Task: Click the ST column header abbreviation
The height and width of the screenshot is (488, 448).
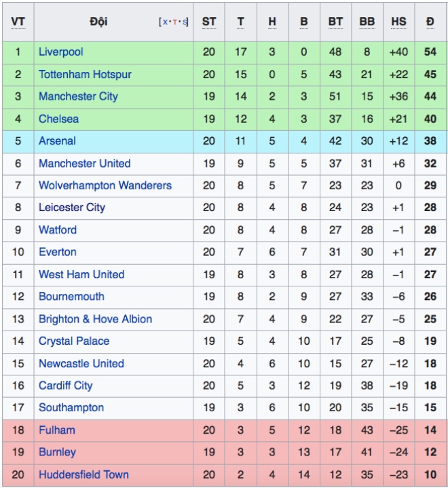Action: [208, 22]
